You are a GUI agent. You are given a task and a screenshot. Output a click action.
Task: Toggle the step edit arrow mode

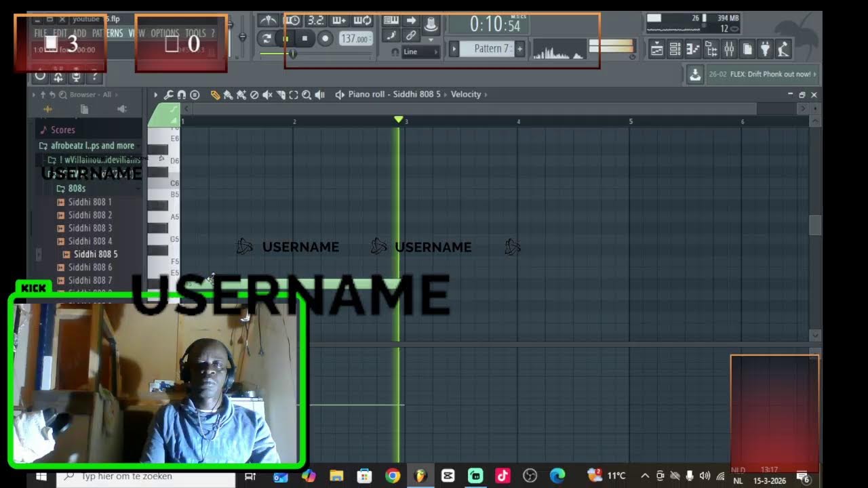tap(411, 20)
